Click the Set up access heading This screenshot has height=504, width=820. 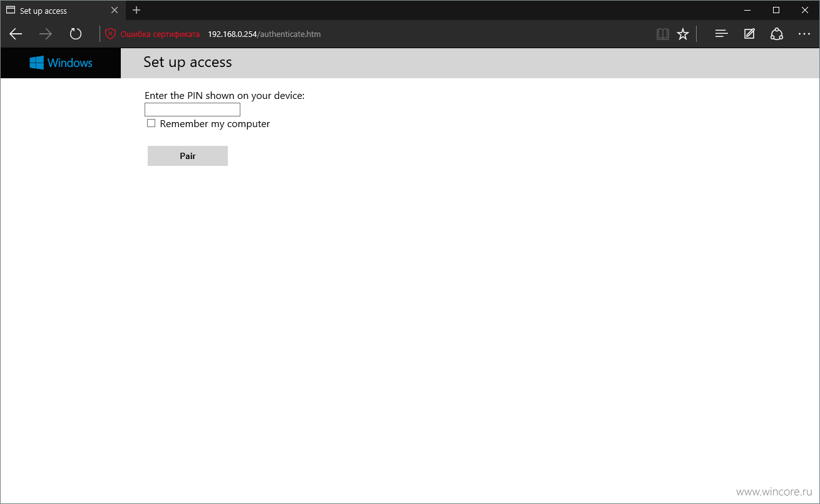tap(188, 62)
